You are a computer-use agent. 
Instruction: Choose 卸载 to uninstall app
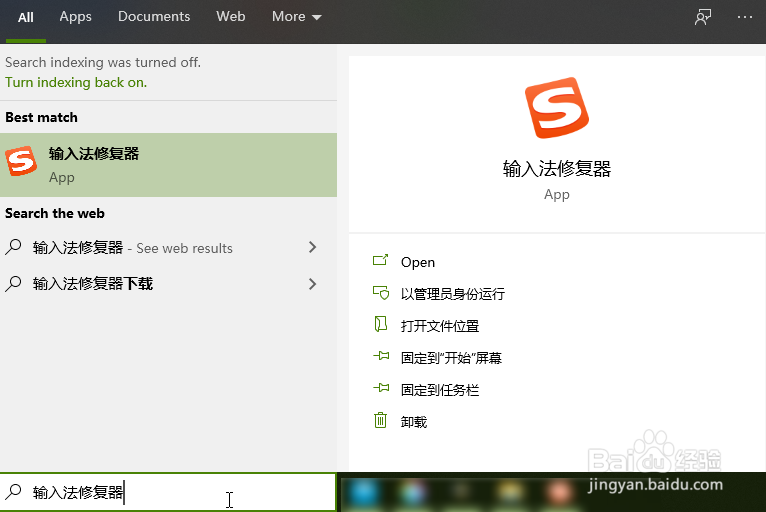point(414,422)
